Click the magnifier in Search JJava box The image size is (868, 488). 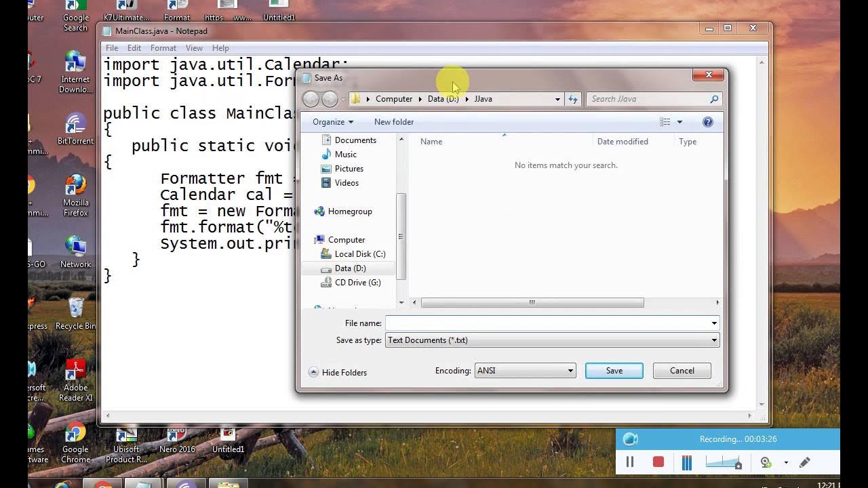[x=713, y=99]
